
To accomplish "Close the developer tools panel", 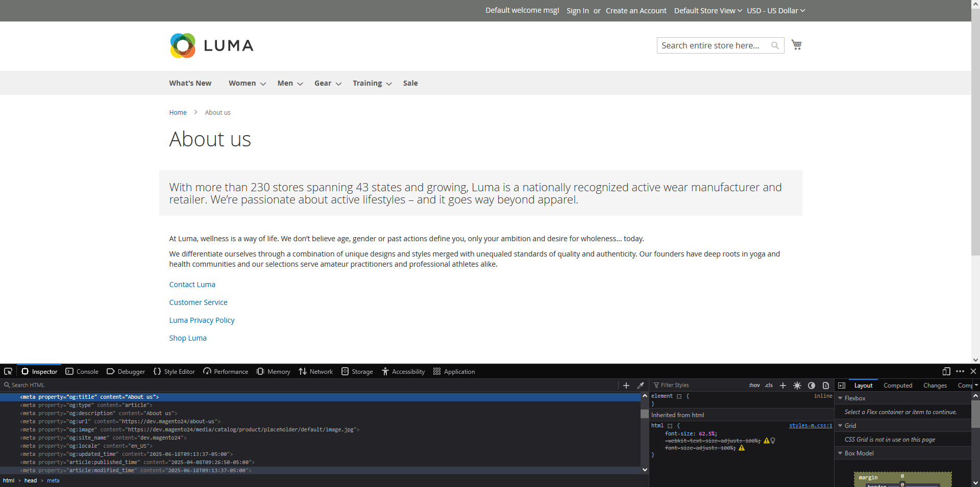I will point(973,371).
